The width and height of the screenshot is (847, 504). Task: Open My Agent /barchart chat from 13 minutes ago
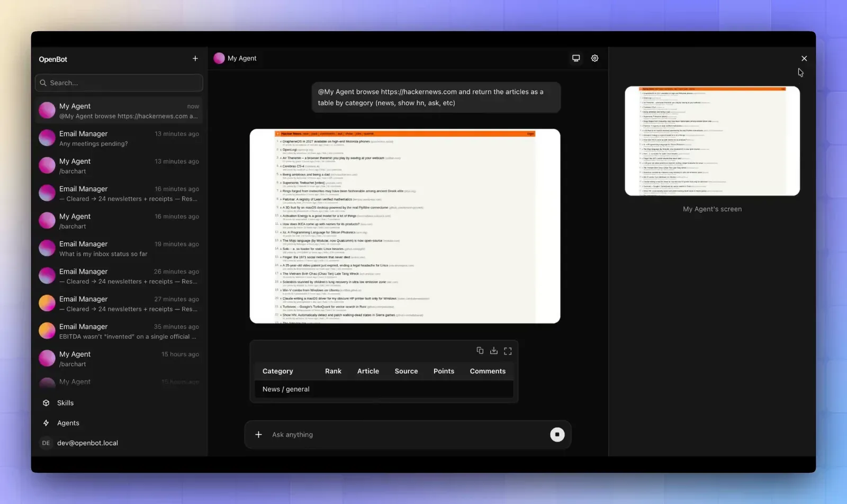[x=119, y=166]
